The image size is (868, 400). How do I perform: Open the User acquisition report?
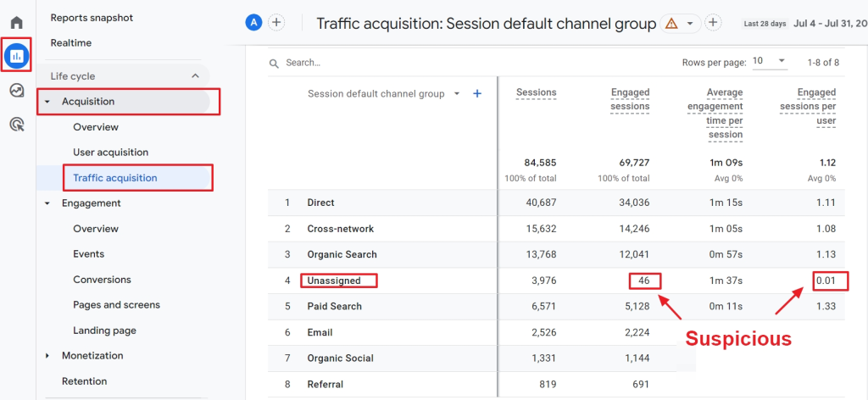[x=111, y=153]
